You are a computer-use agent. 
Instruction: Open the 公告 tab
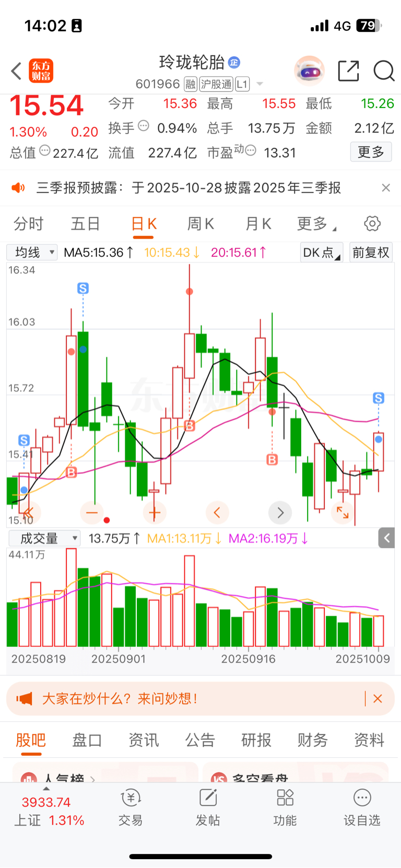(x=200, y=740)
